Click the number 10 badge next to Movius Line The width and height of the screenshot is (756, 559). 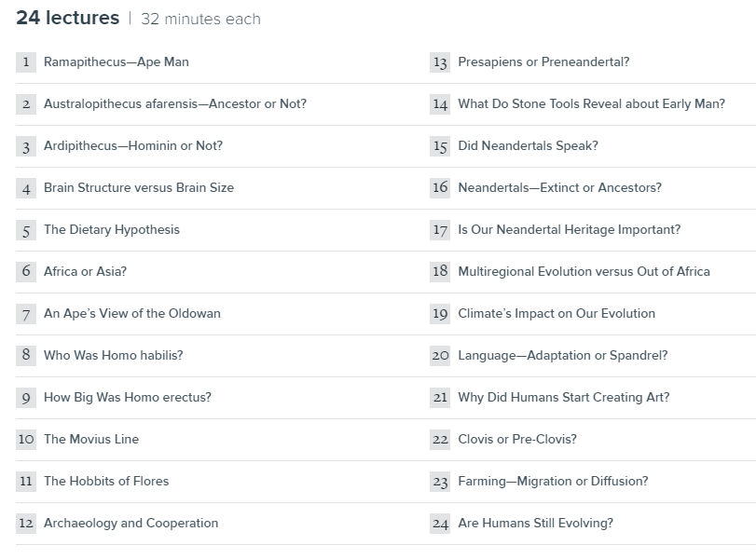tap(26, 440)
